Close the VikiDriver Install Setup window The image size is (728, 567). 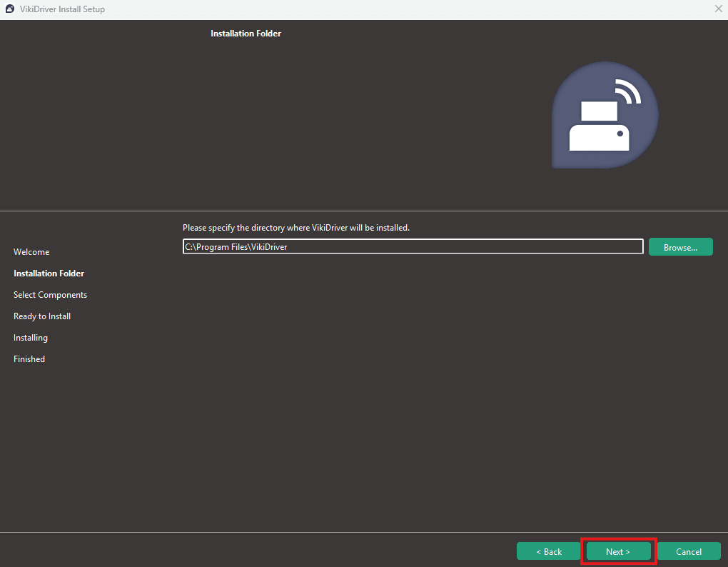[x=718, y=9]
